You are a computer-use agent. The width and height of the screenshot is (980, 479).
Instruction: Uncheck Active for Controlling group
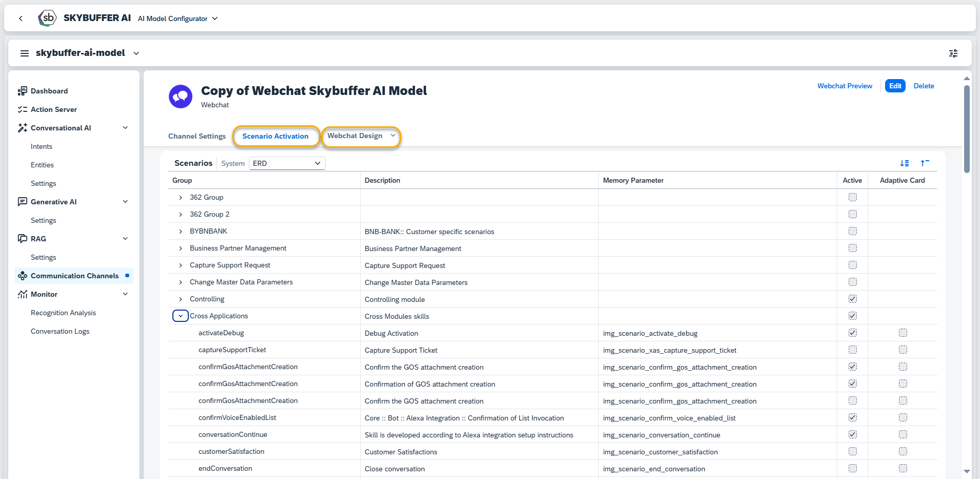(852, 299)
